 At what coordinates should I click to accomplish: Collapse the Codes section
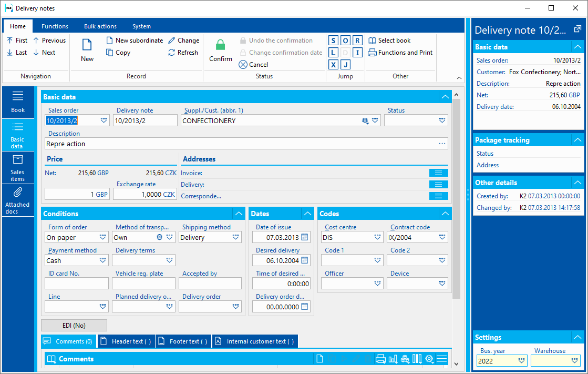pyautogui.click(x=445, y=214)
